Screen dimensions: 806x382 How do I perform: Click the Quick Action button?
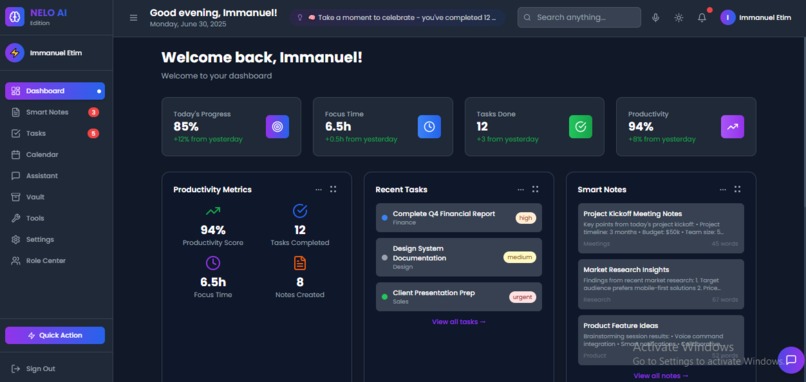click(55, 335)
